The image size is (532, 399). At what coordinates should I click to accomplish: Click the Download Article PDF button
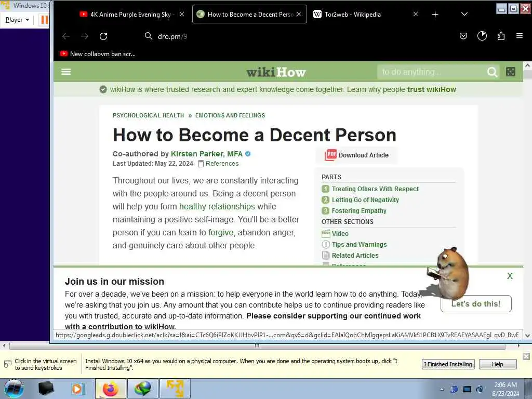tap(357, 155)
